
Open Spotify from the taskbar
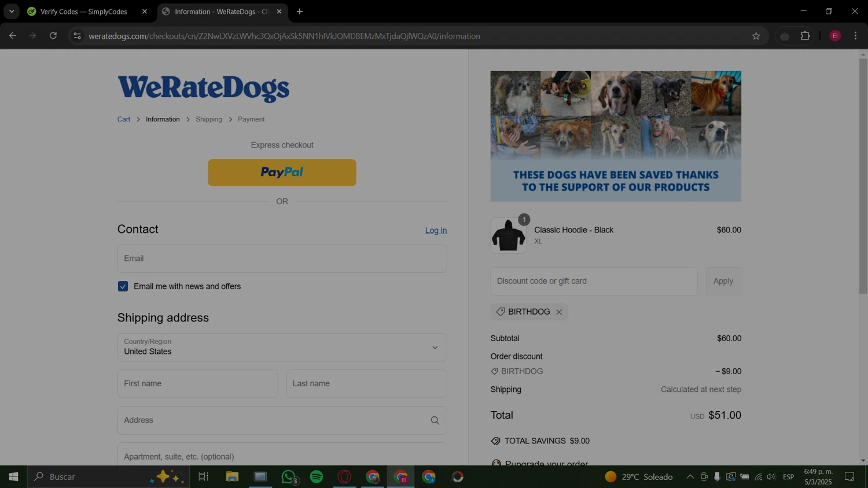click(317, 477)
